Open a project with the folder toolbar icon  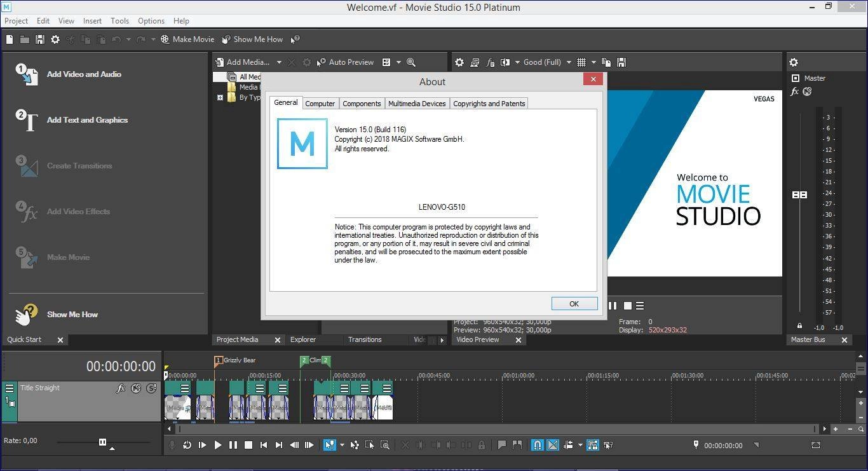point(24,39)
